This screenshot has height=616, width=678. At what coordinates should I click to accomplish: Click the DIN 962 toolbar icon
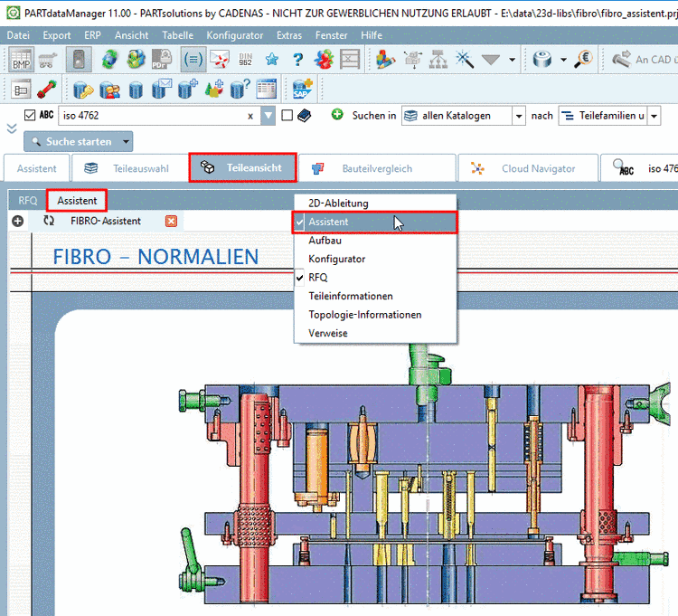point(245,60)
